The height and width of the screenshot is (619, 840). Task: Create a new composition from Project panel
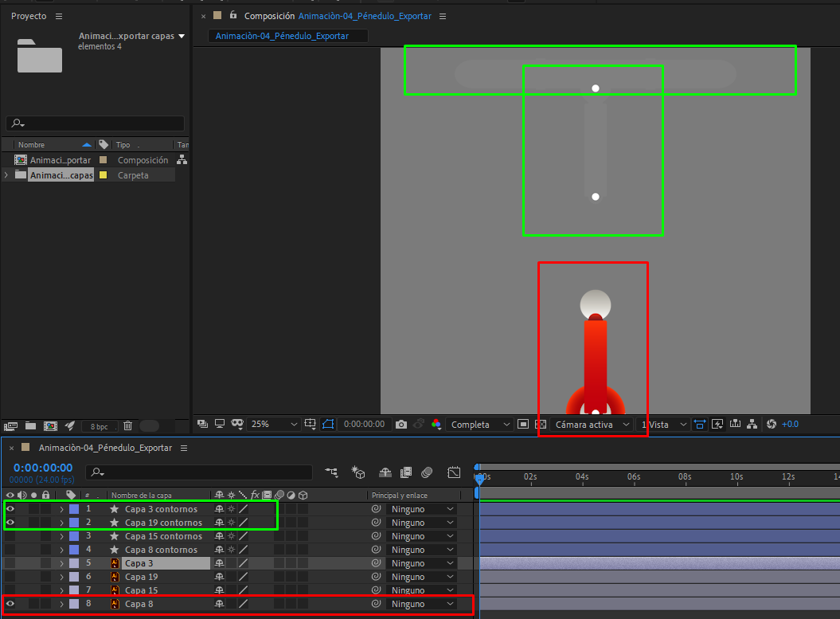[50, 426]
